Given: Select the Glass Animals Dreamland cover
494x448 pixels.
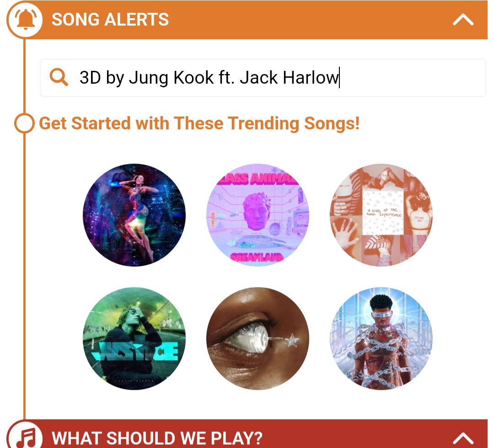Looking at the screenshot, I should point(258,215).
